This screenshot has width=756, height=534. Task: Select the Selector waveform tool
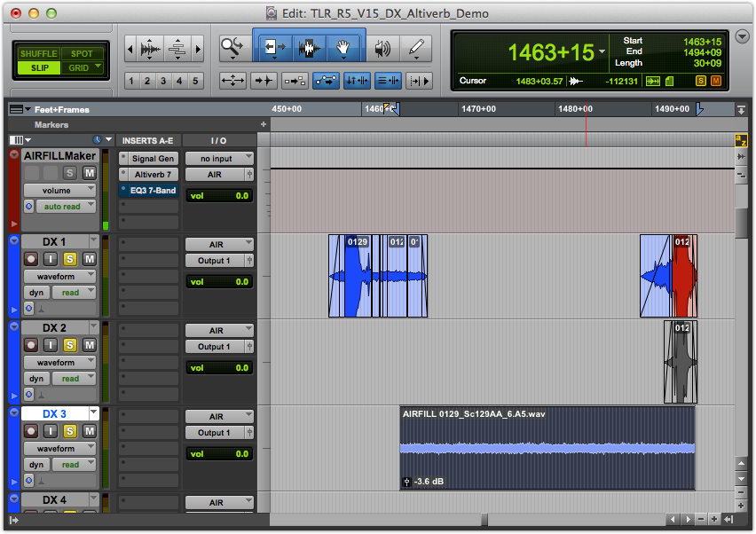pyautogui.click(x=309, y=48)
